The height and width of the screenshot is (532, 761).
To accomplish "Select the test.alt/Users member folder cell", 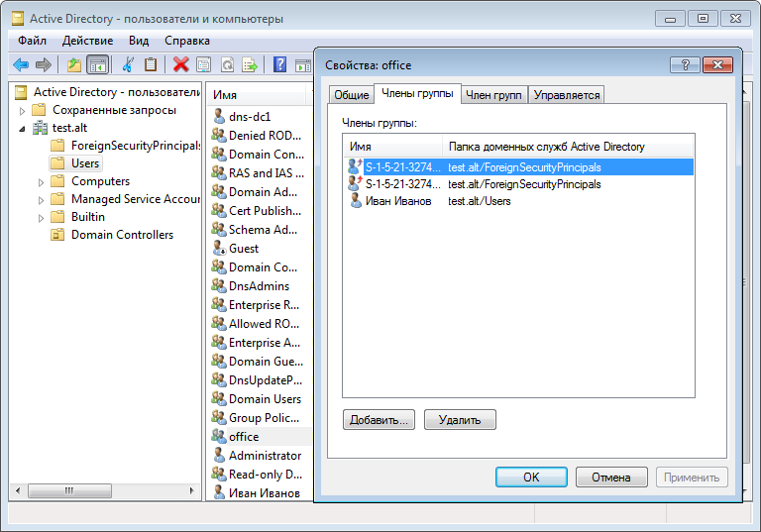I will click(479, 201).
